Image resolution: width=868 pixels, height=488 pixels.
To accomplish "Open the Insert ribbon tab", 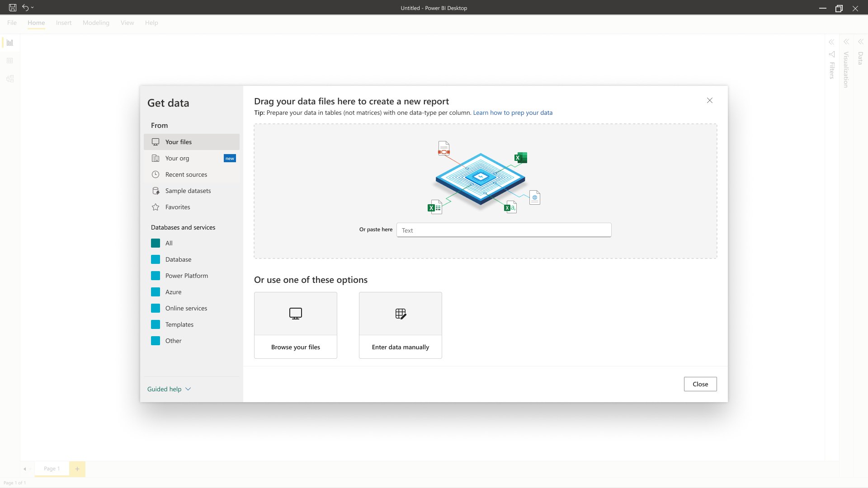I will 64,23.
